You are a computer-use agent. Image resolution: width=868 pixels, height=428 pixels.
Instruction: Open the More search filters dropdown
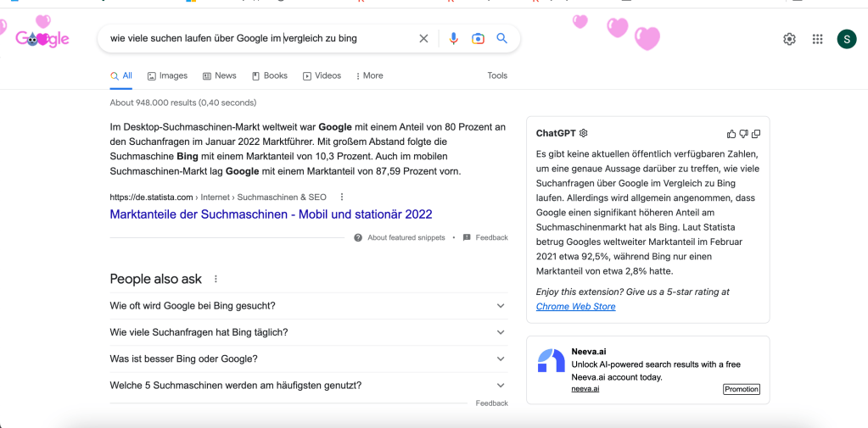point(369,75)
